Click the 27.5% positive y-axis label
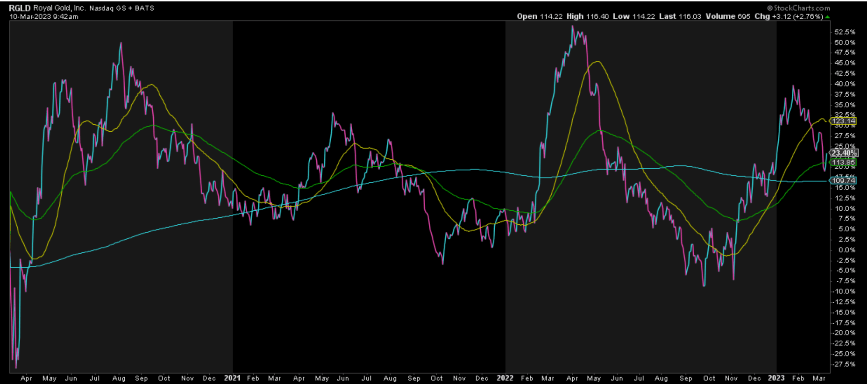This screenshot has height=385, width=868. 845,135
